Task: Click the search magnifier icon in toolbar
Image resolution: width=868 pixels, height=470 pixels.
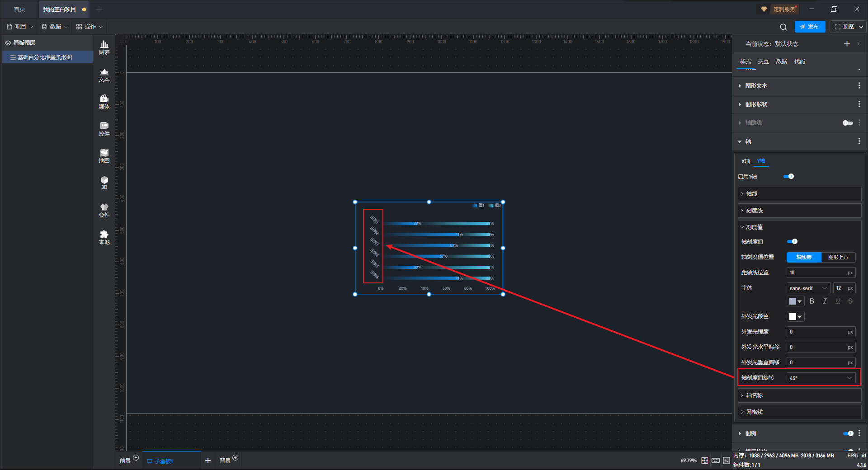Action: [x=783, y=27]
